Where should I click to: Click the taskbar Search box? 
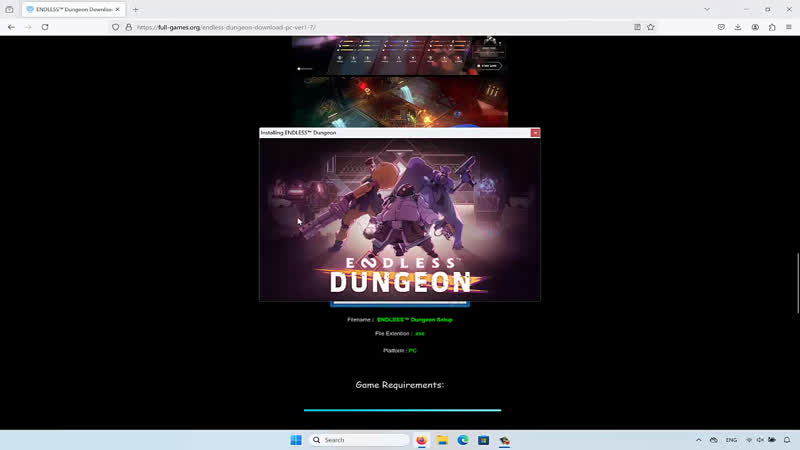pyautogui.click(x=360, y=440)
